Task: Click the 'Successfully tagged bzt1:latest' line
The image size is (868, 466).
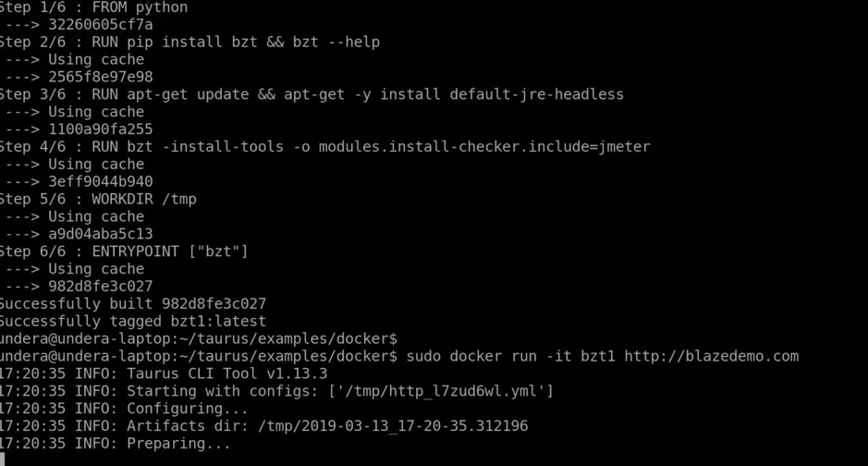Action: pyautogui.click(x=133, y=321)
